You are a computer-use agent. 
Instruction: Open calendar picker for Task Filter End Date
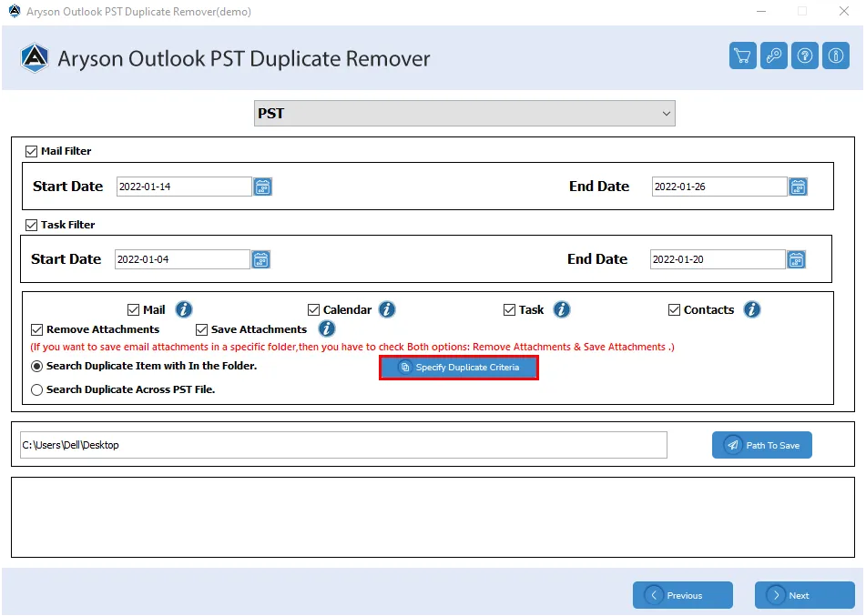point(796,259)
